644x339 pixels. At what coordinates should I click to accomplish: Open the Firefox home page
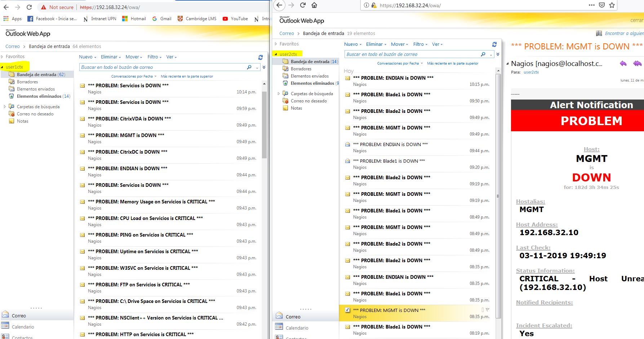(314, 5)
